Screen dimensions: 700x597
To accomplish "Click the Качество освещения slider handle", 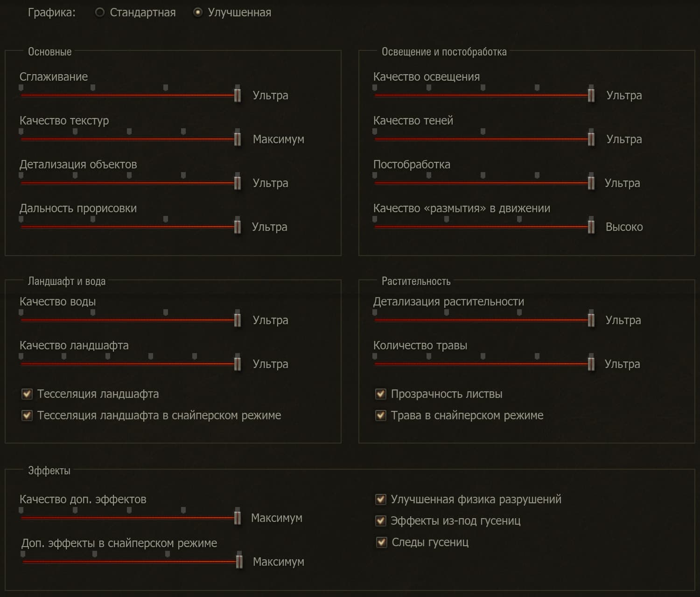I will [x=591, y=95].
